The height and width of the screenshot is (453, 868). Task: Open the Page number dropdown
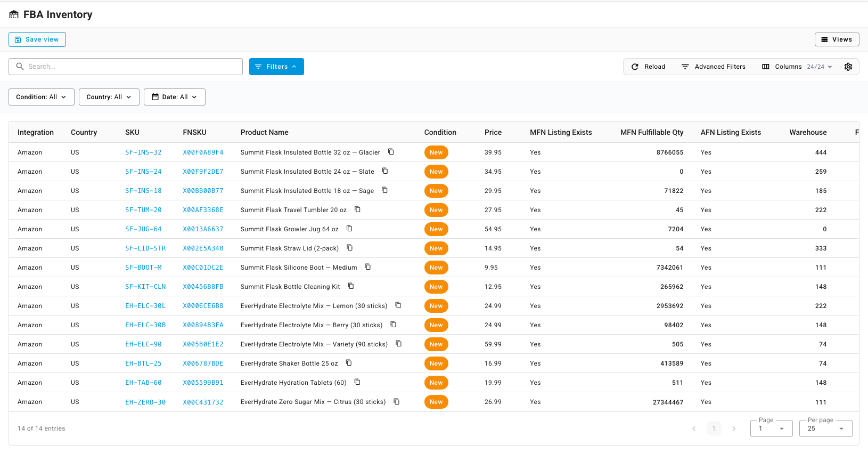coord(772,428)
